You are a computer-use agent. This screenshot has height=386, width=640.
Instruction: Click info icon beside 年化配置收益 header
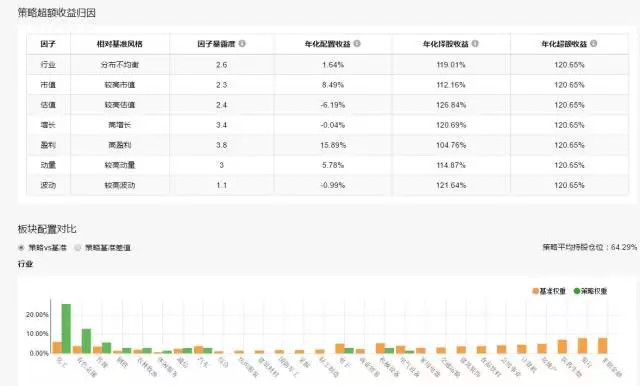pyautogui.click(x=357, y=43)
